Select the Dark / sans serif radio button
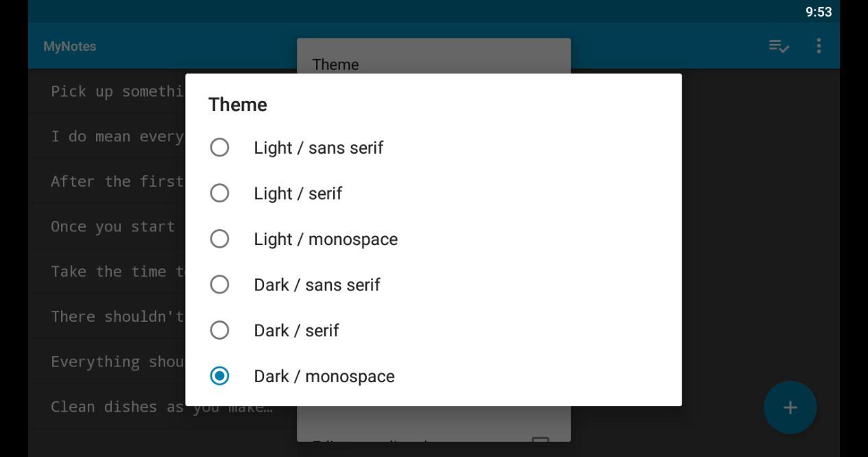Image resolution: width=868 pixels, height=457 pixels. pyautogui.click(x=219, y=285)
